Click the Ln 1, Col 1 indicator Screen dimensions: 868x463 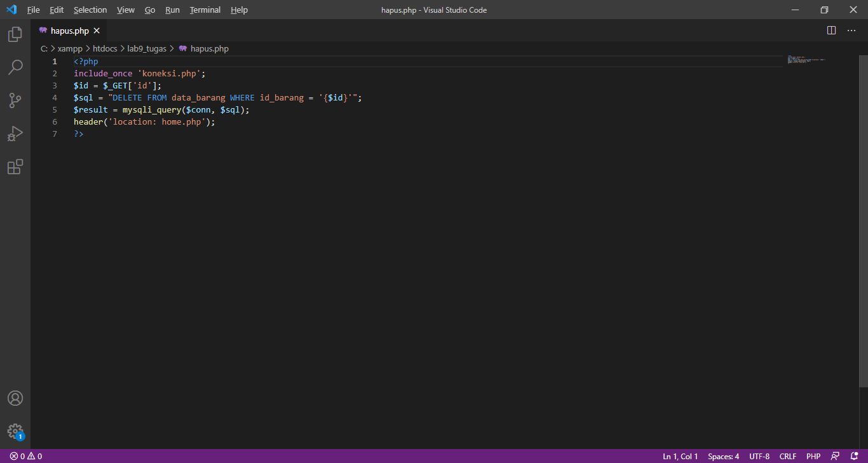click(680, 455)
